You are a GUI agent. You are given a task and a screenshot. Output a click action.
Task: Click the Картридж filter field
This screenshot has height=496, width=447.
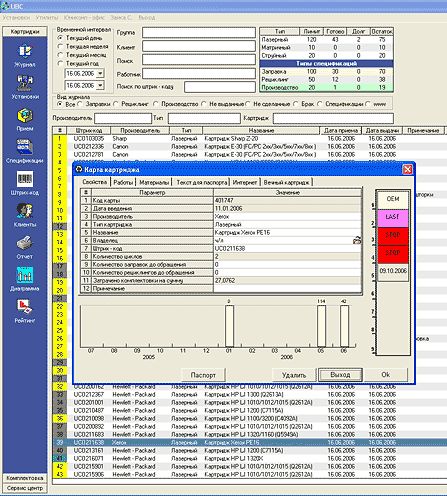(333, 118)
